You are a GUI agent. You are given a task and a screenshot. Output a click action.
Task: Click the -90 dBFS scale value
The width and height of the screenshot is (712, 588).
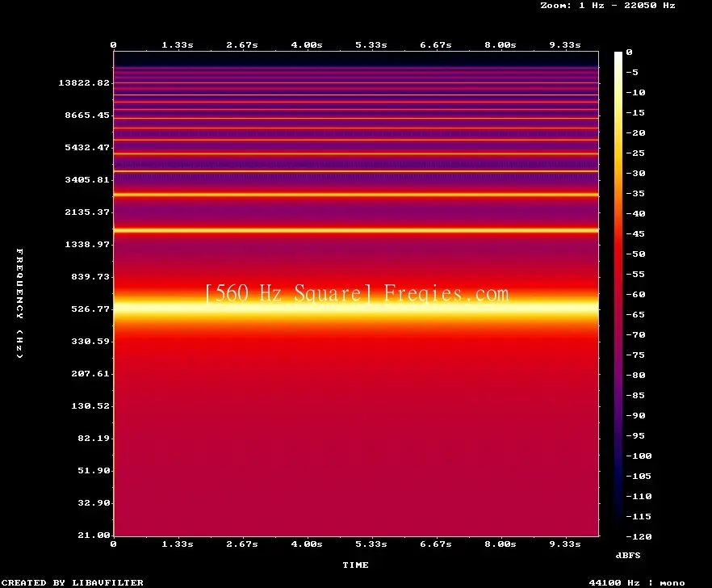pos(635,415)
